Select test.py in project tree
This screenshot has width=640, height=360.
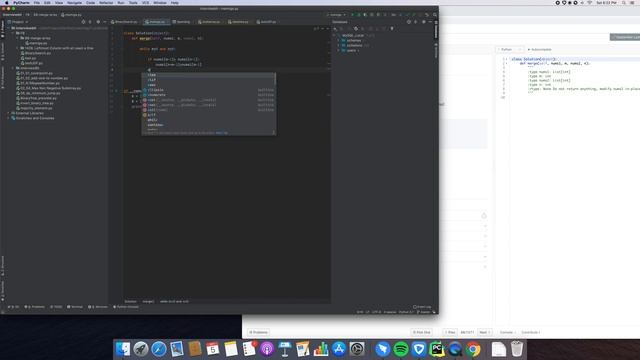pyautogui.click(x=30, y=58)
